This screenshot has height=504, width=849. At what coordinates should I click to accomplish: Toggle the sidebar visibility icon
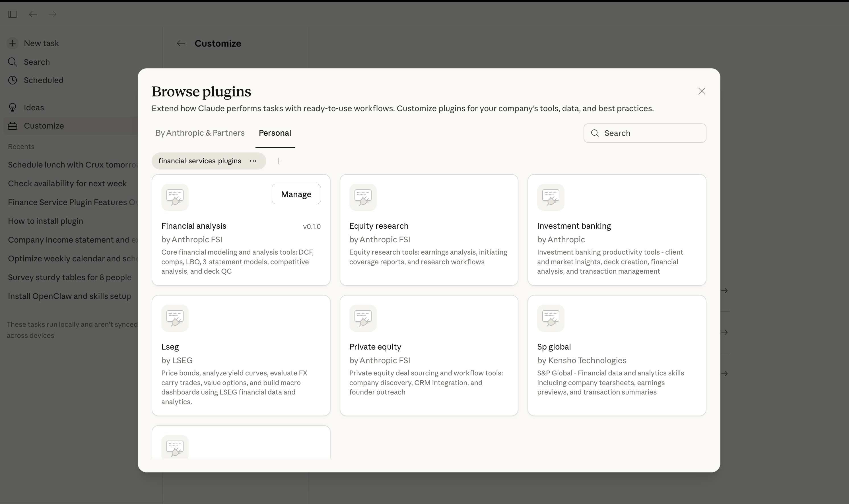click(x=13, y=14)
